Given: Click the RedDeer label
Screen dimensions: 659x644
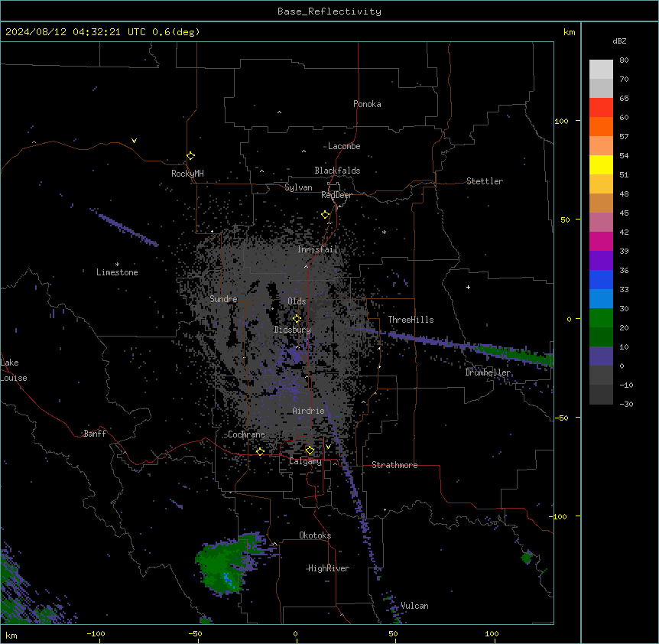Looking at the screenshot, I should (336, 195).
